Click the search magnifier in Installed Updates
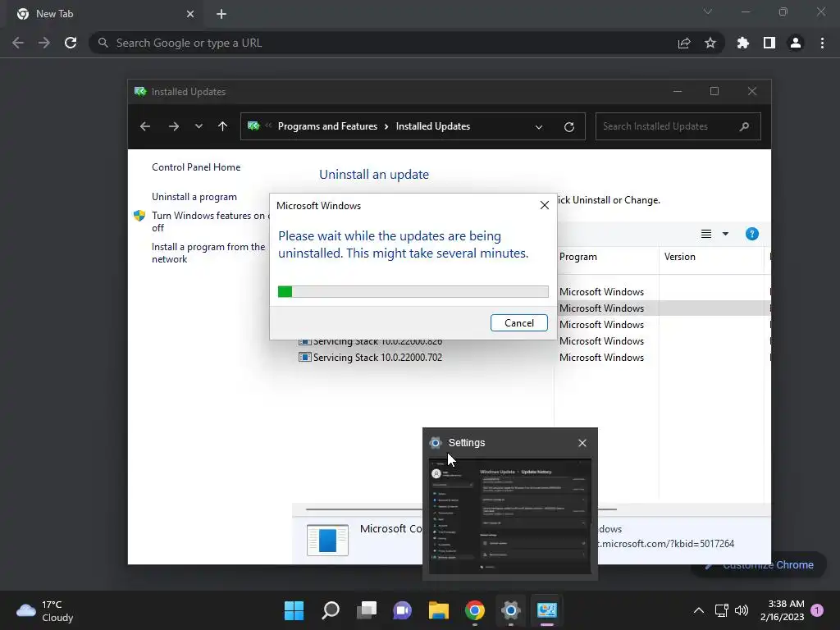Image resolution: width=840 pixels, height=630 pixels. pos(744,126)
